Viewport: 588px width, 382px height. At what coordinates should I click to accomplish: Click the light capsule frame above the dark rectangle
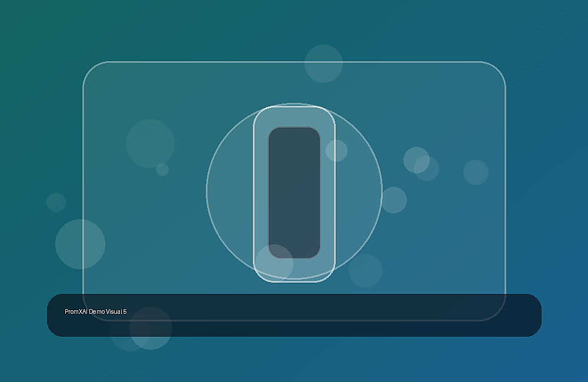coord(294,117)
